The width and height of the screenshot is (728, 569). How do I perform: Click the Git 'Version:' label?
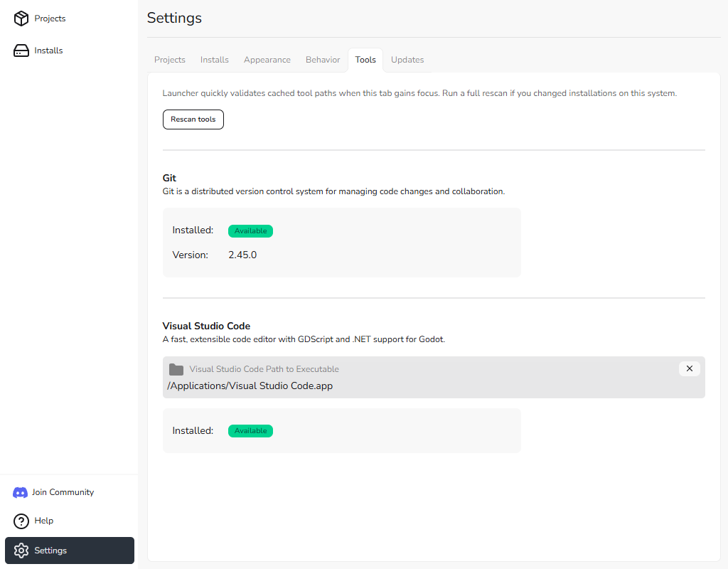tap(191, 255)
